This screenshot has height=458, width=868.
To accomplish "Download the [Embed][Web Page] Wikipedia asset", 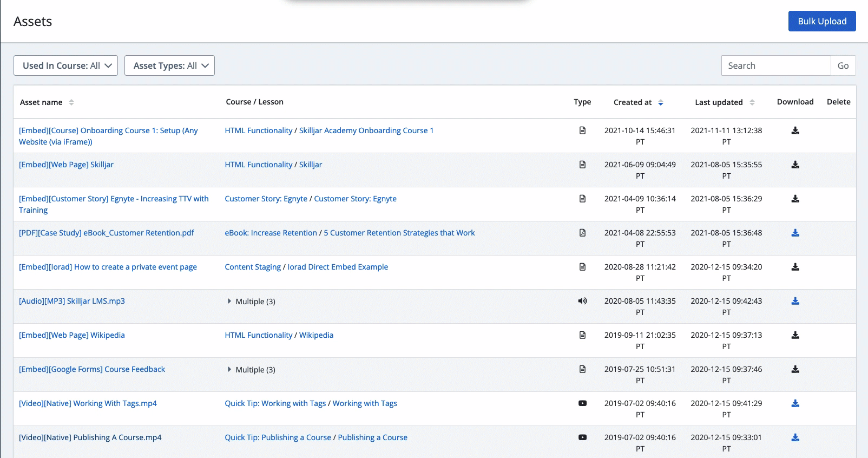I will (x=795, y=335).
